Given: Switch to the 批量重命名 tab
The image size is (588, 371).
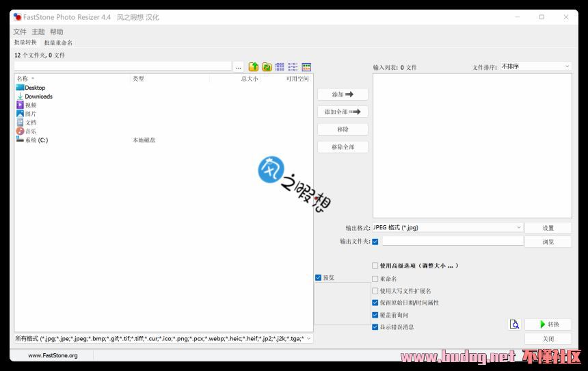Looking at the screenshot, I should [58, 43].
